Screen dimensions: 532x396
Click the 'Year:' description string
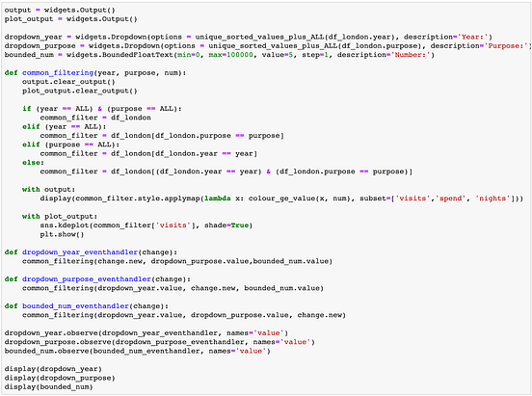(472, 37)
